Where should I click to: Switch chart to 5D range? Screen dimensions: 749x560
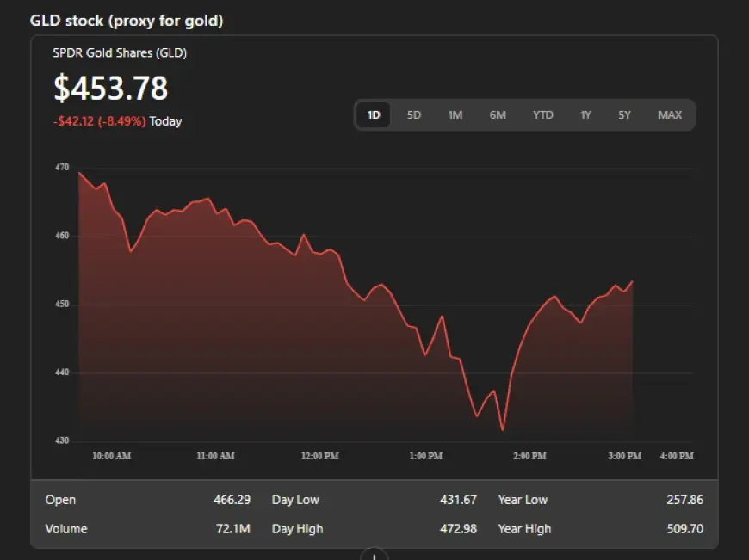[414, 114]
